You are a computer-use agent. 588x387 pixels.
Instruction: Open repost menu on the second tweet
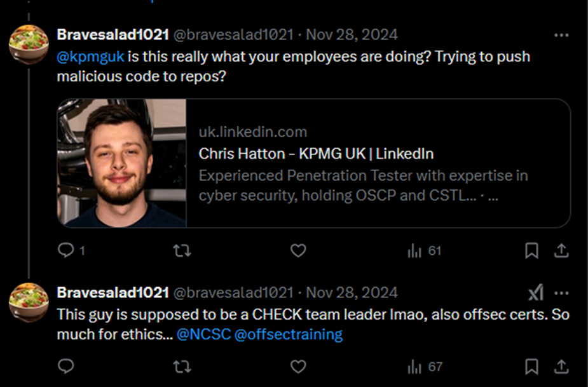182,367
